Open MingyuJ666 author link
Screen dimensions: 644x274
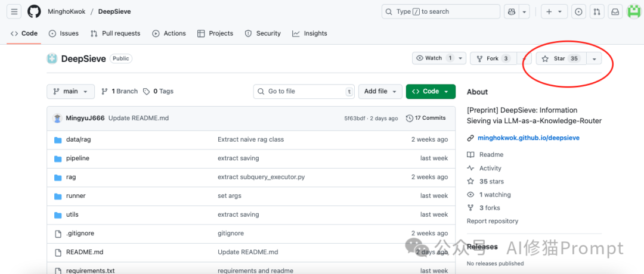[85, 118]
